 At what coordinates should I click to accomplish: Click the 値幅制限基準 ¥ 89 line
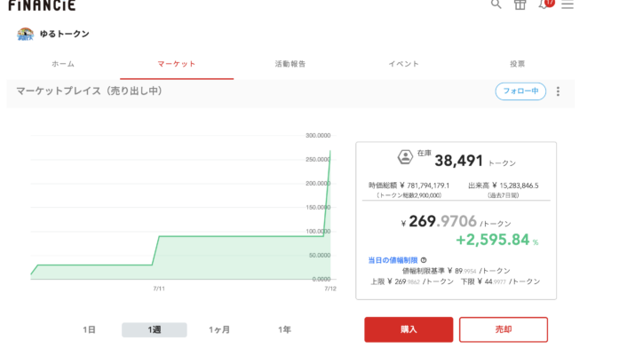tap(456, 271)
